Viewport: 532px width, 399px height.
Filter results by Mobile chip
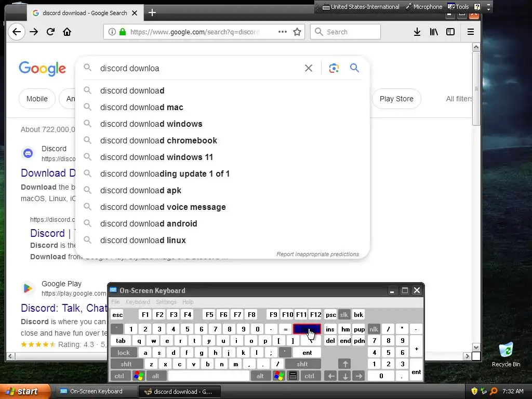[x=37, y=99]
